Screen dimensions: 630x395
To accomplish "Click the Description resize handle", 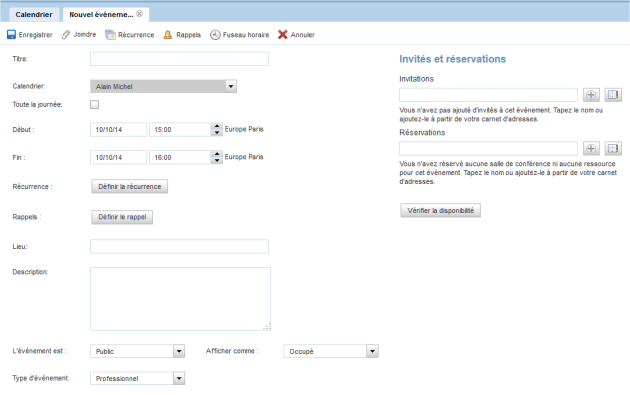I will (267, 327).
